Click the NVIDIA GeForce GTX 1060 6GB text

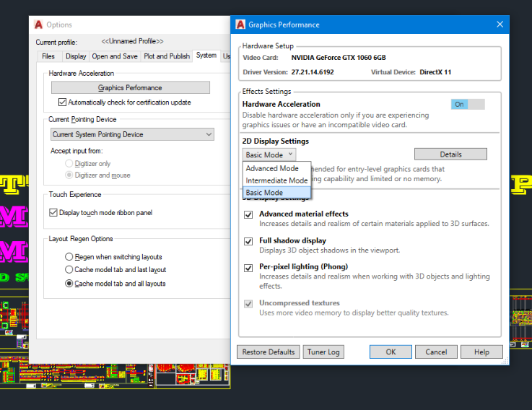(339, 58)
